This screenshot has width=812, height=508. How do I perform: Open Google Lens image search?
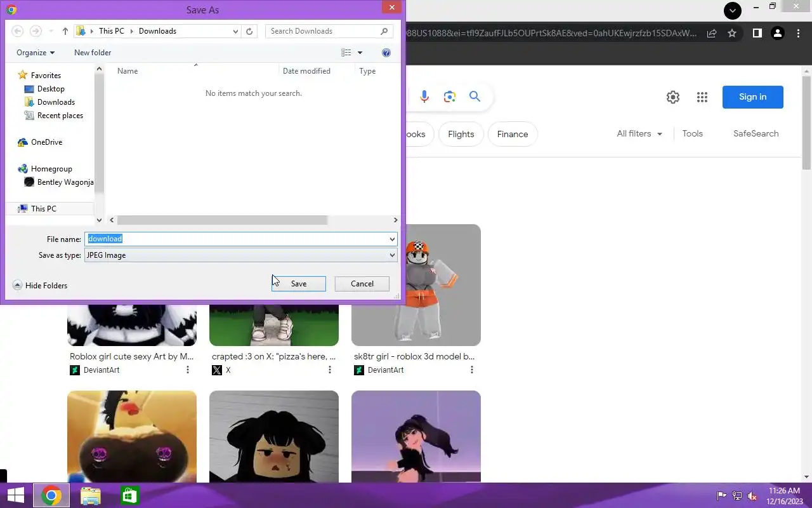[x=450, y=97]
